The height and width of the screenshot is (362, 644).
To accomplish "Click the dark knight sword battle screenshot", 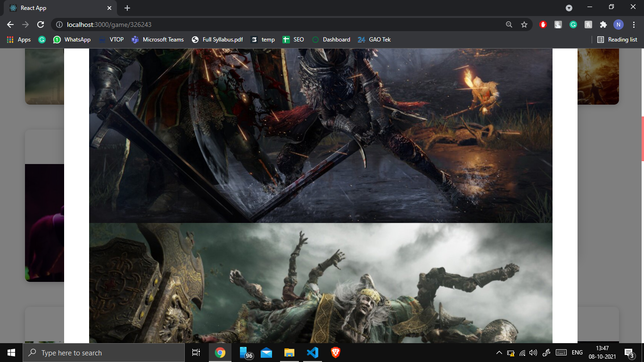I will tap(321, 136).
